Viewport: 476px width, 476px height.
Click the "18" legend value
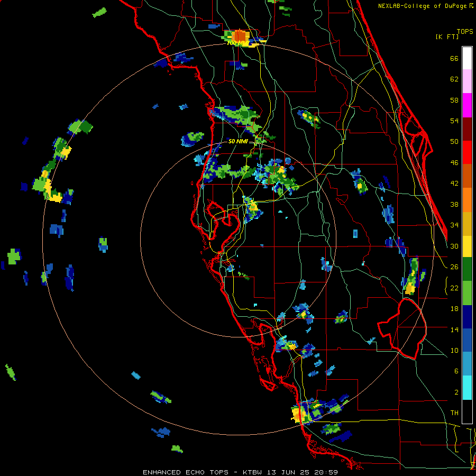click(x=454, y=309)
